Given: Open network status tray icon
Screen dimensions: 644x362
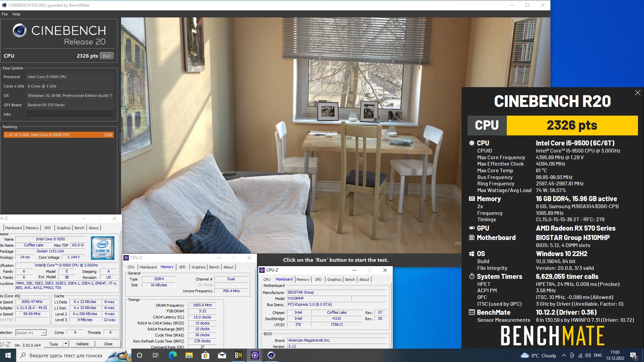Looking at the screenshot, I should [x=580, y=355].
